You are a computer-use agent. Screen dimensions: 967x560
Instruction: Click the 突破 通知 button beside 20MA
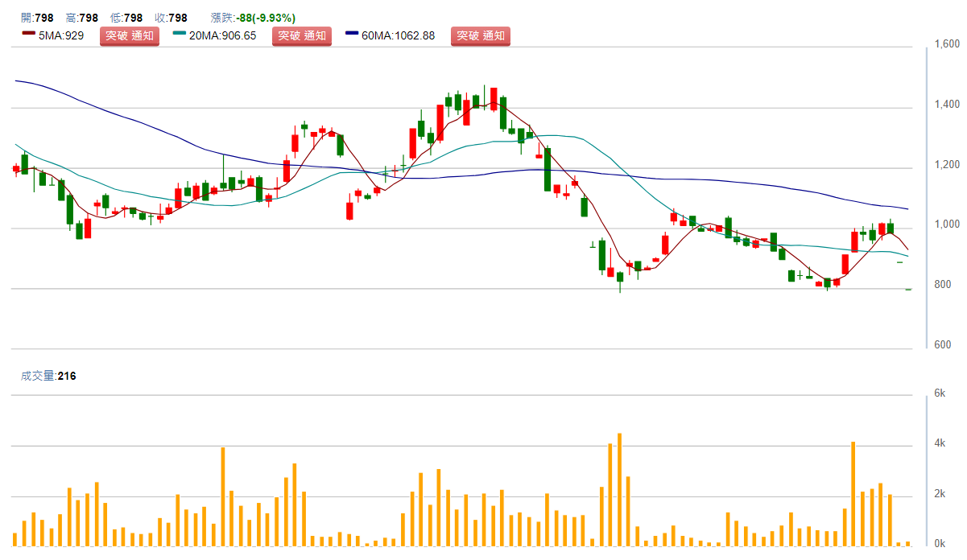[x=302, y=35]
